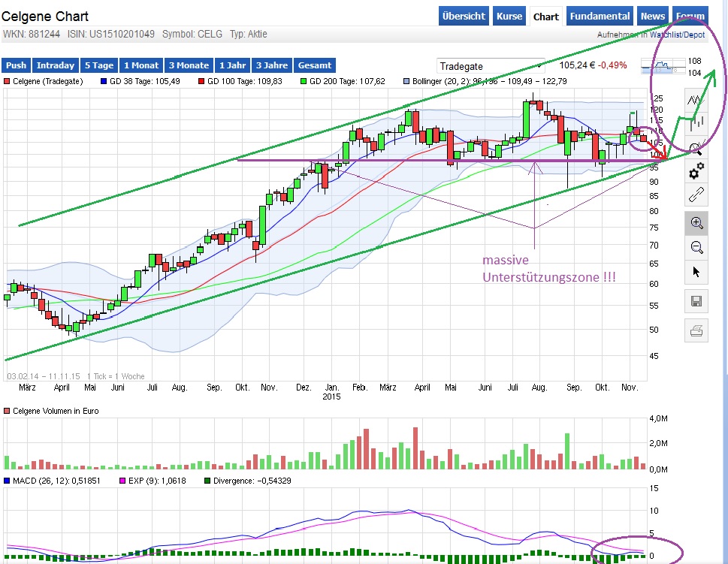Activate the zoom out magnifier tool
The image size is (728, 564).
[696, 247]
